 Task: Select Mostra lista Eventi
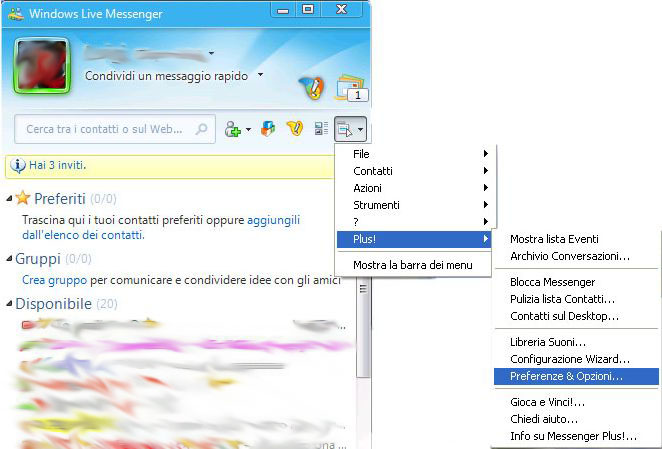[x=576, y=239]
